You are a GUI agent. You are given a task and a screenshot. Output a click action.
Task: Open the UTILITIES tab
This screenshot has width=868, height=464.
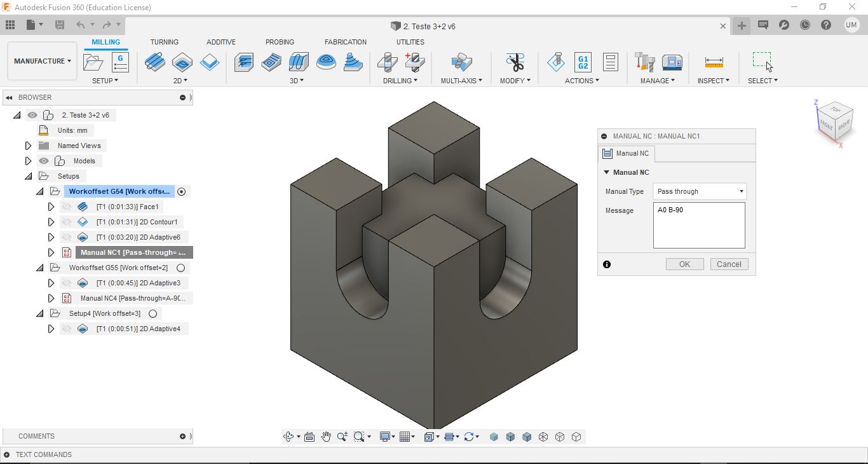tap(410, 42)
